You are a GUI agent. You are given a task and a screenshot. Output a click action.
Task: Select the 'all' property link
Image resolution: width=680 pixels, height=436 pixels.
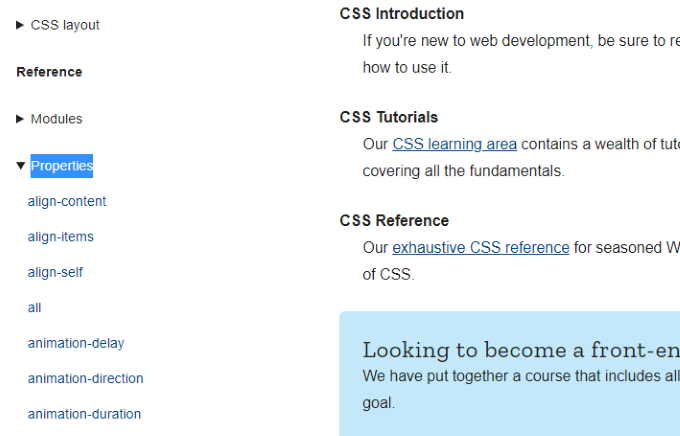35,308
